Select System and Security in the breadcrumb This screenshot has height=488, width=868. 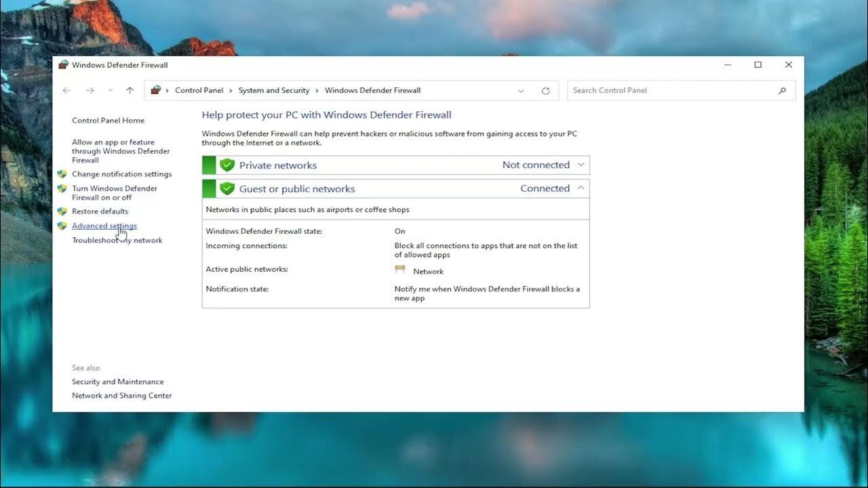(274, 90)
